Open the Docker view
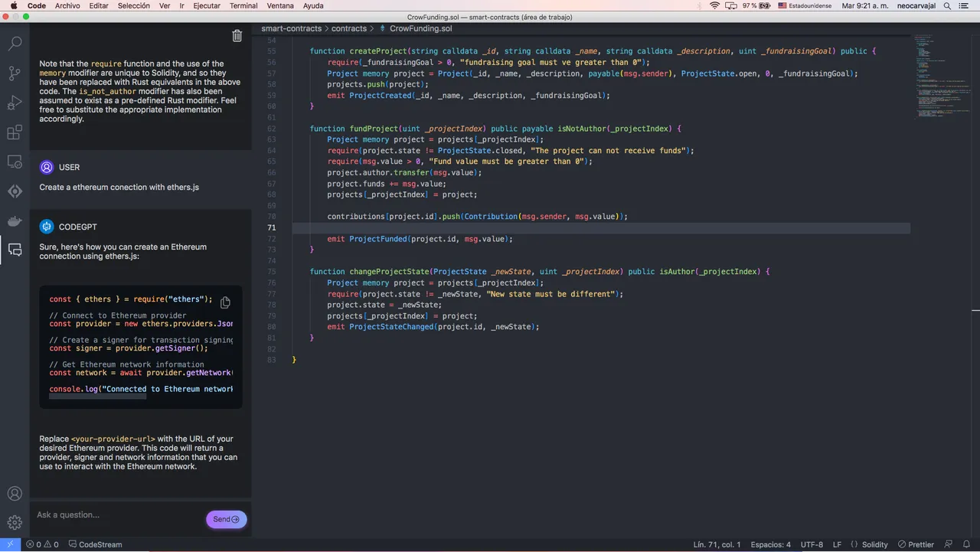Viewport: 980px width, 552px height. 15,220
